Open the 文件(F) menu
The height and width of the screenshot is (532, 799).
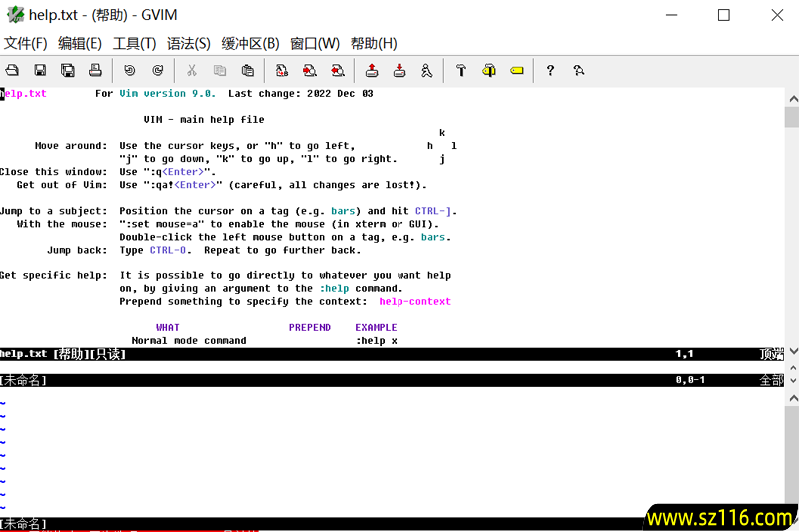click(x=26, y=43)
